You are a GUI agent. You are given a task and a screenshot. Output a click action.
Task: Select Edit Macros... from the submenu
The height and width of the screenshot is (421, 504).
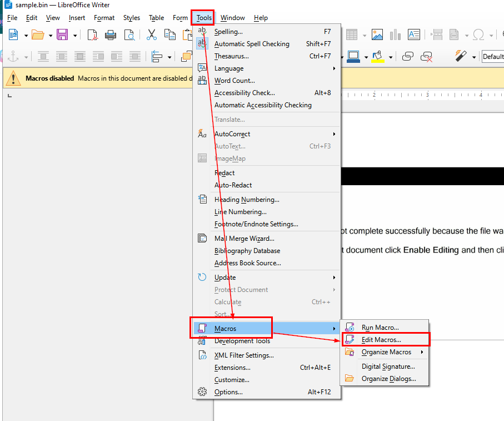[x=381, y=340]
